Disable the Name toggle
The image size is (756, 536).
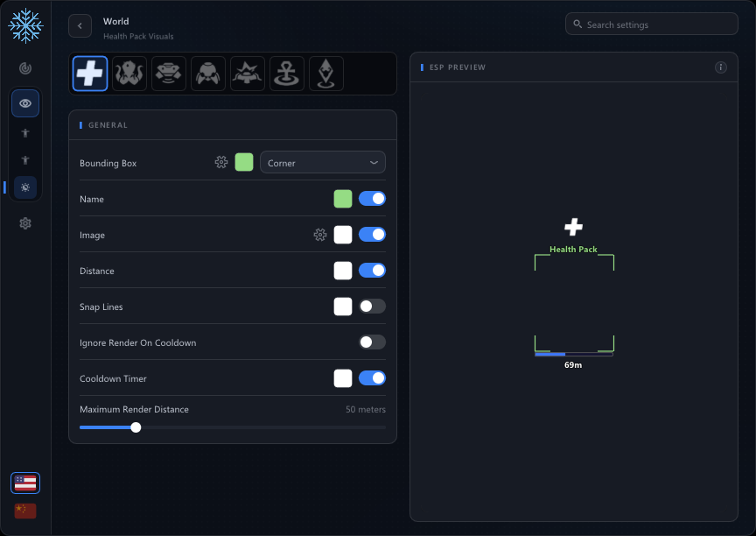(372, 199)
